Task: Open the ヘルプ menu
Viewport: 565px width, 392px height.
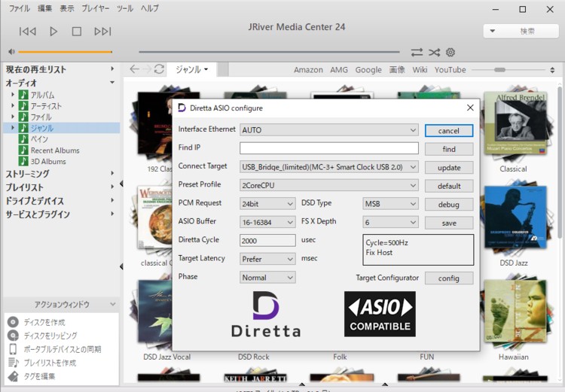Action: point(150,8)
